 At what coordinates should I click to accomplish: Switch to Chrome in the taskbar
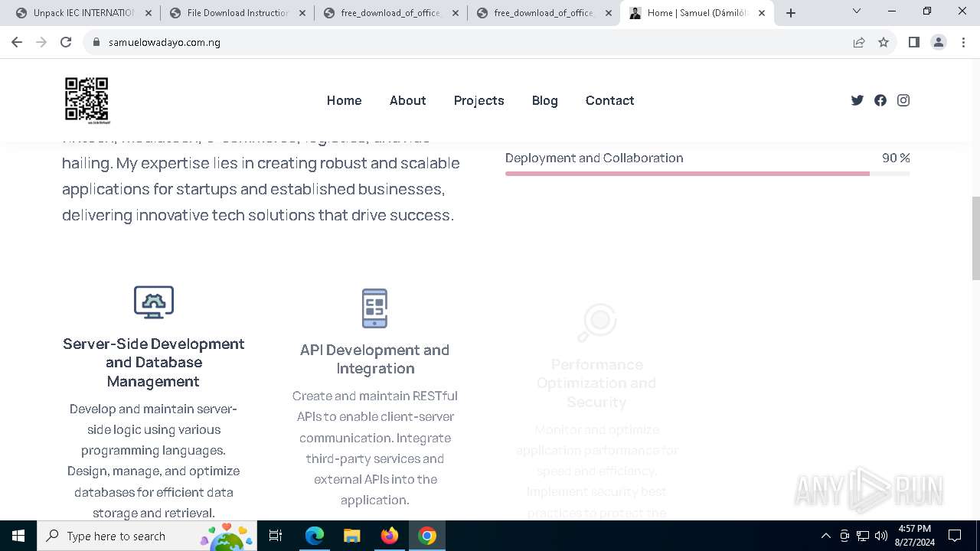tap(427, 536)
